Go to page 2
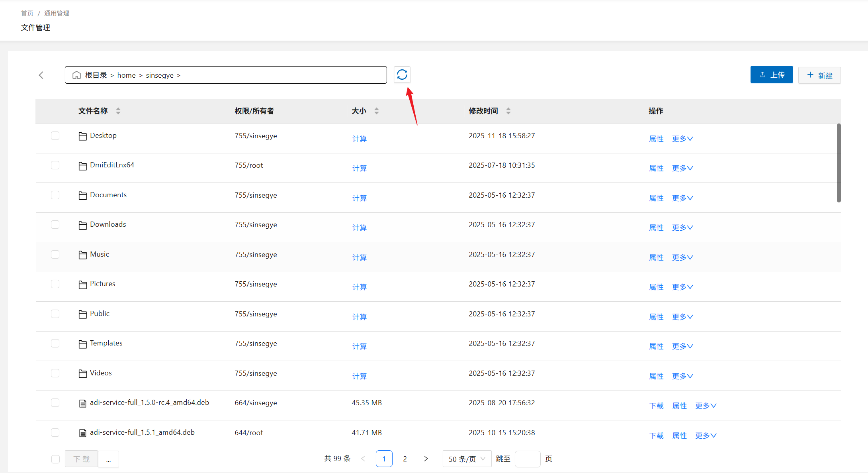The image size is (868, 473). point(405,459)
